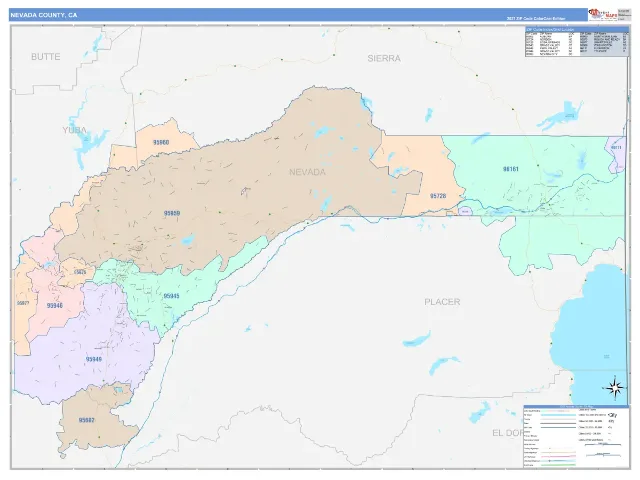
Task: Click the edition subtitle in header bar
Action: pos(536,18)
